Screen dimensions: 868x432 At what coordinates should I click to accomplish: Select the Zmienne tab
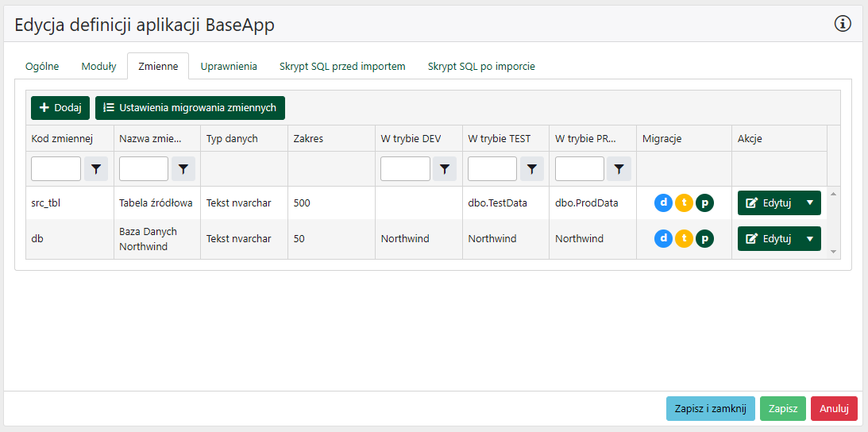coord(158,67)
